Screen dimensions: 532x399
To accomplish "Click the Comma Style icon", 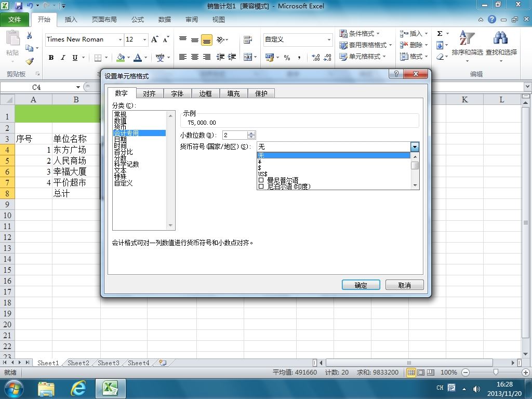I will [299, 58].
